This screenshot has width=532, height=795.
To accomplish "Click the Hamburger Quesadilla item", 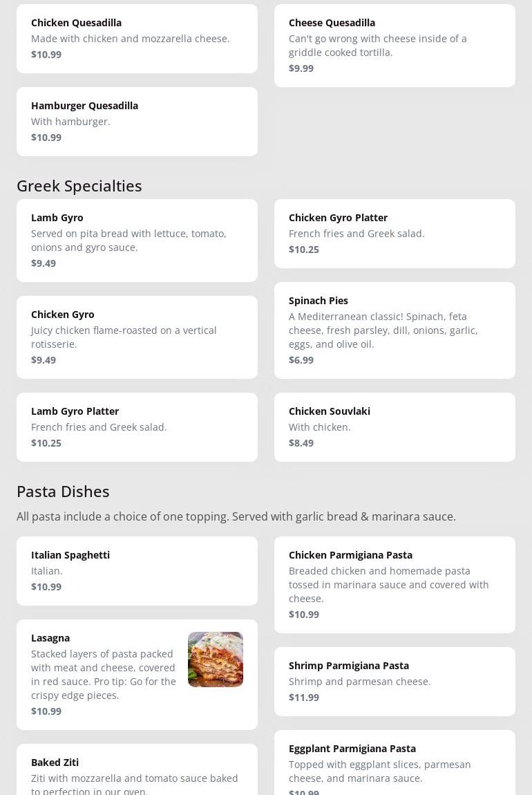I will (137, 122).
